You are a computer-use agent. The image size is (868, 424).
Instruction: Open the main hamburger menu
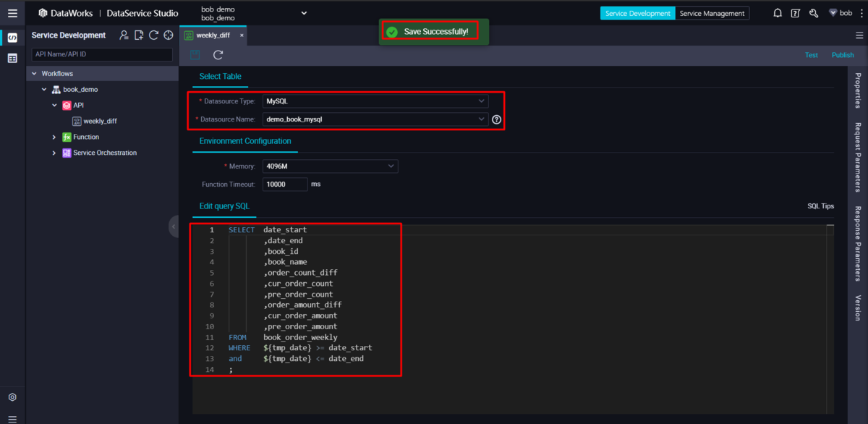point(12,13)
